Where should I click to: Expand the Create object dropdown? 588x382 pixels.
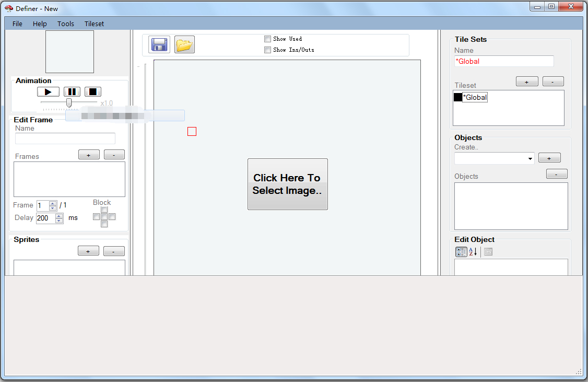click(x=530, y=159)
